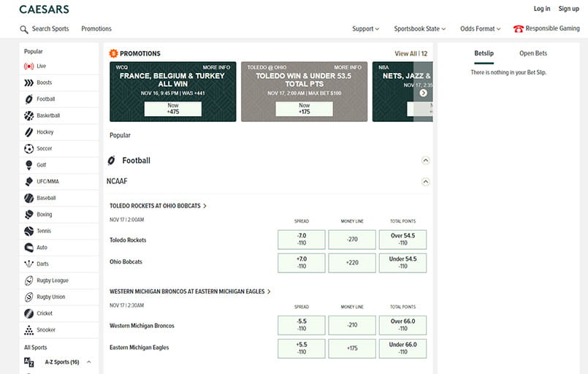The width and height of the screenshot is (588, 374).
Task: Click the Boxing glove icon
Action: (x=29, y=215)
